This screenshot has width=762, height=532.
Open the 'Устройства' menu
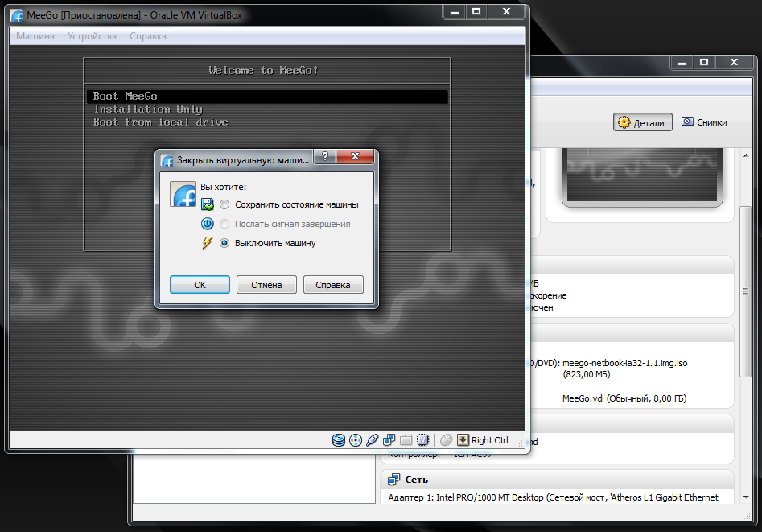pos(92,36)
